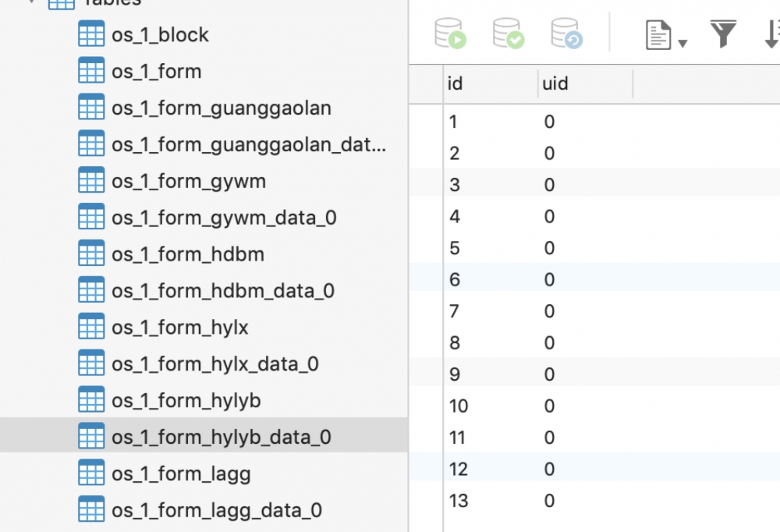
Task: Click the uid cell in row 9
Action: (x=585, y=374)
